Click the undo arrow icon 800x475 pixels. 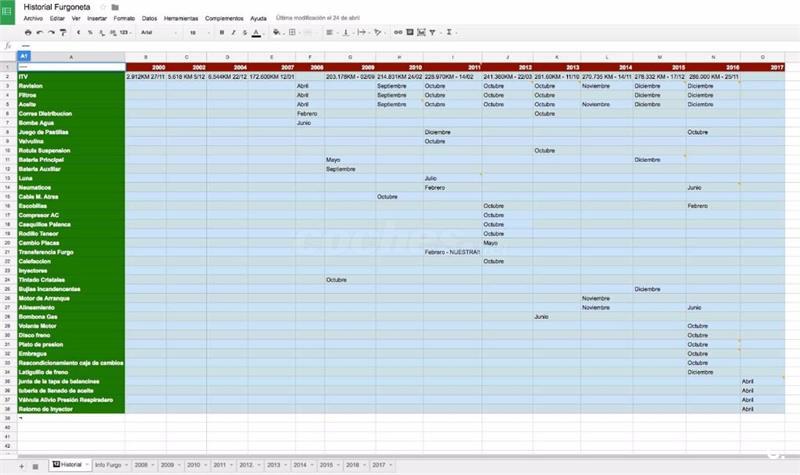point(40,32)
